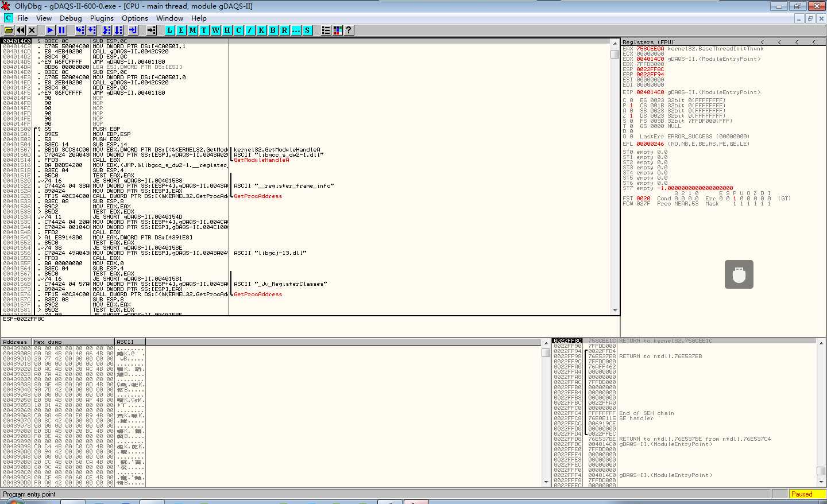Select the carry flag C value
This screenshot has height=504, width=827.
(x=631, y=100)
